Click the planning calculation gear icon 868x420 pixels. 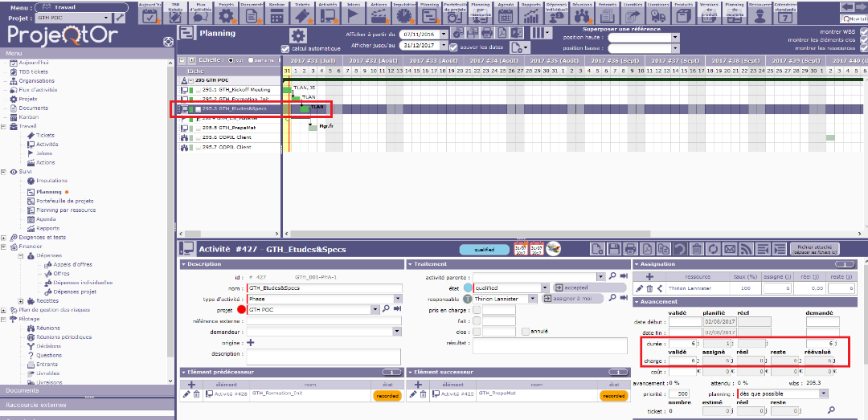pos(298,35)
